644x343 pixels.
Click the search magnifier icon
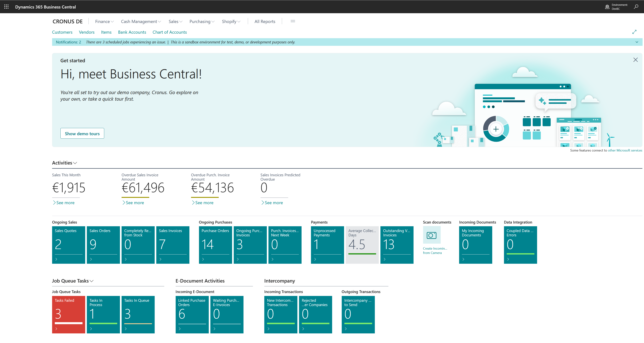[x=636, y=7]
